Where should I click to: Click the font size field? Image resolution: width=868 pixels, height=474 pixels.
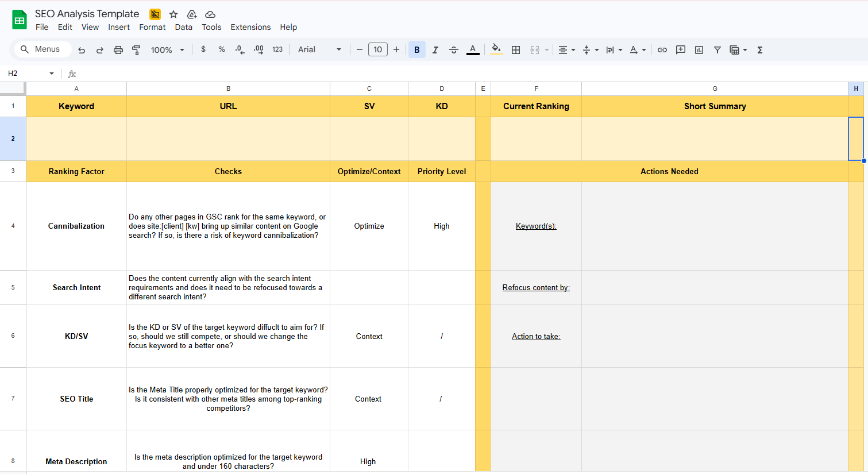[x=378, y=49]
